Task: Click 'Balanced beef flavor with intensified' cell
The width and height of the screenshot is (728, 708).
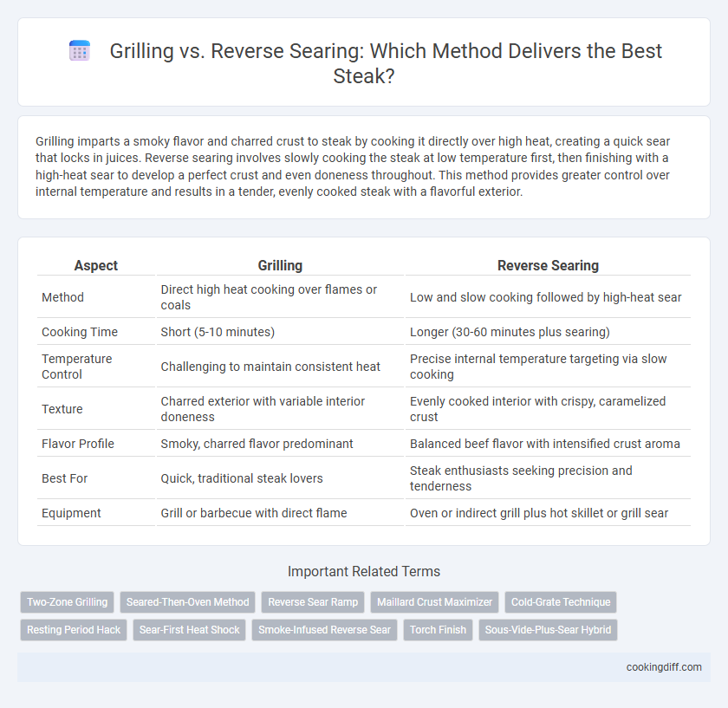Action: click(548, 444)
